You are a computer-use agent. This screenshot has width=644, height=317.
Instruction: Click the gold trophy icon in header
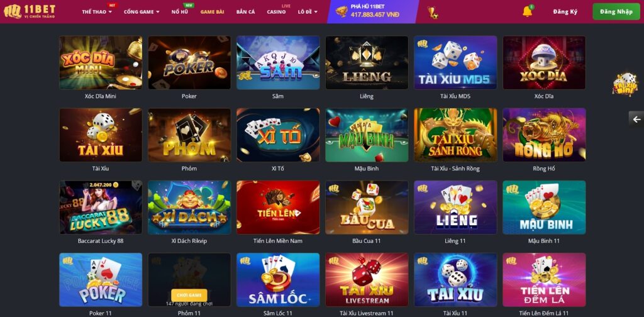click(433, 13)
